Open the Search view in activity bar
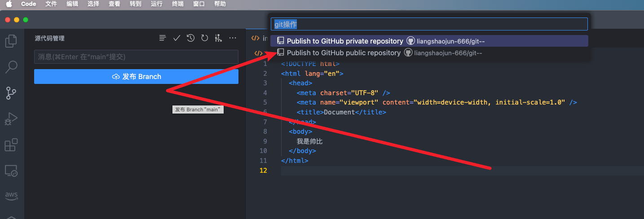 11,67
